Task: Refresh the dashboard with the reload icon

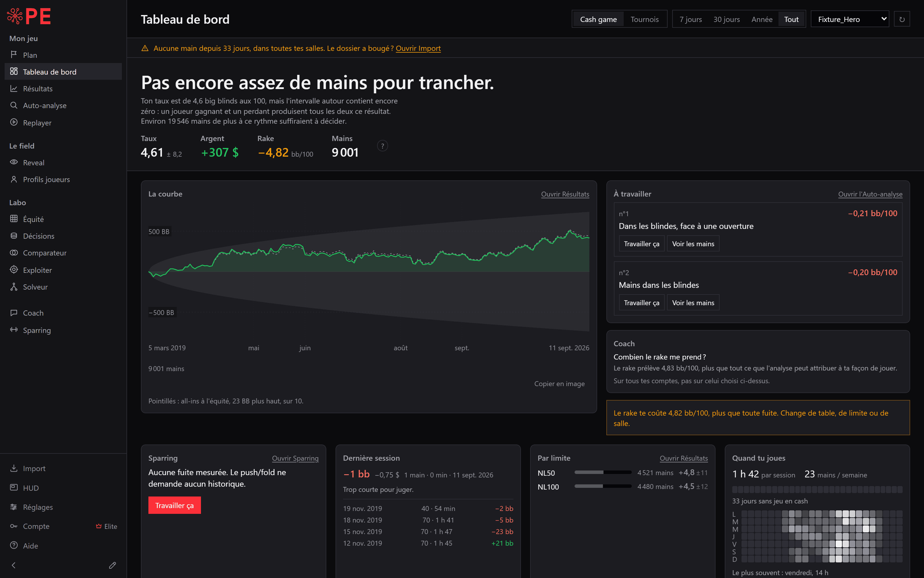Action: click(902, 19)
